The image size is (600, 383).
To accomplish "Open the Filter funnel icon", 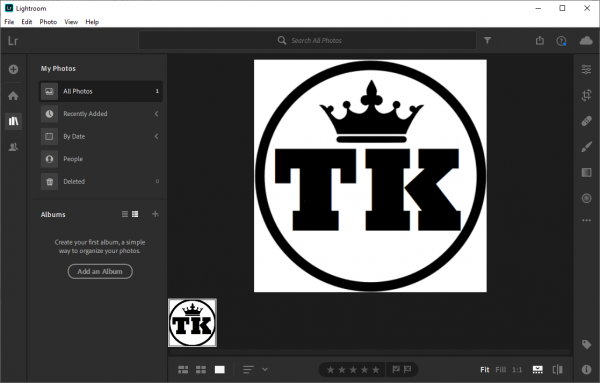I will pos(487,40).
